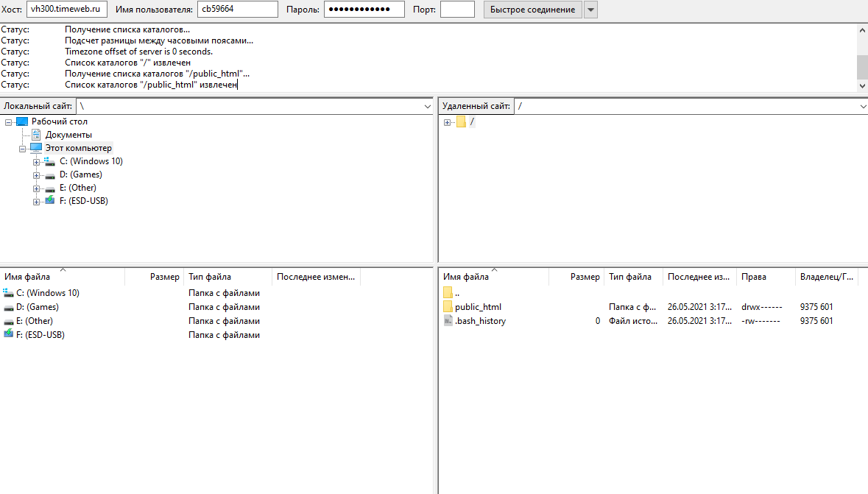Select .bash_history in remote file list
The width and height of the screenshot is (868, 494).
[480, 321]
